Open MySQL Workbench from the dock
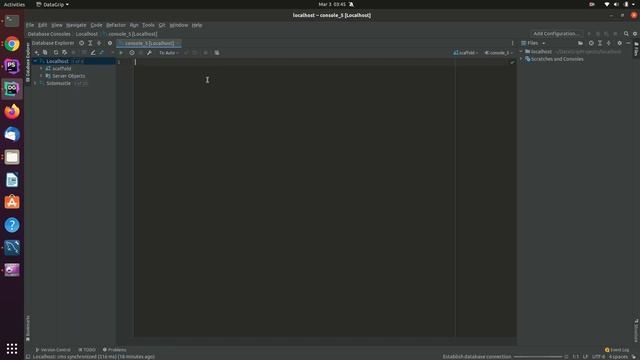 click(x=12, y=247)
